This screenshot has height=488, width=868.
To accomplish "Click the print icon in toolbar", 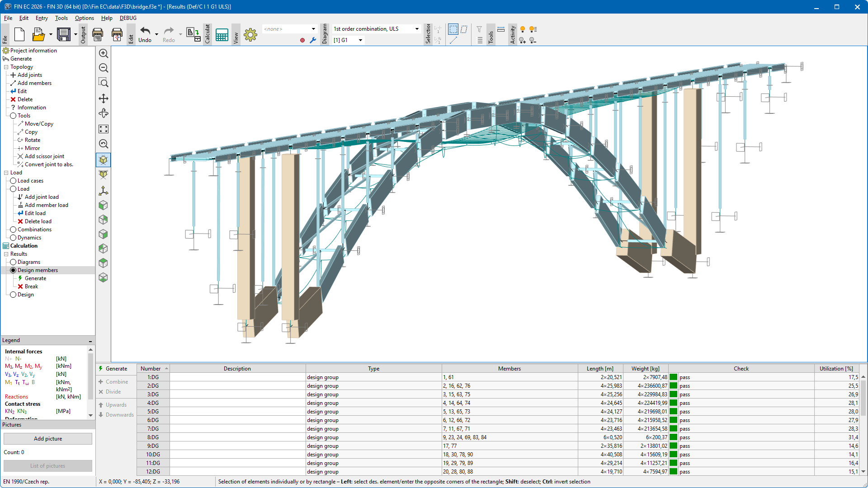I will (98, 34).
